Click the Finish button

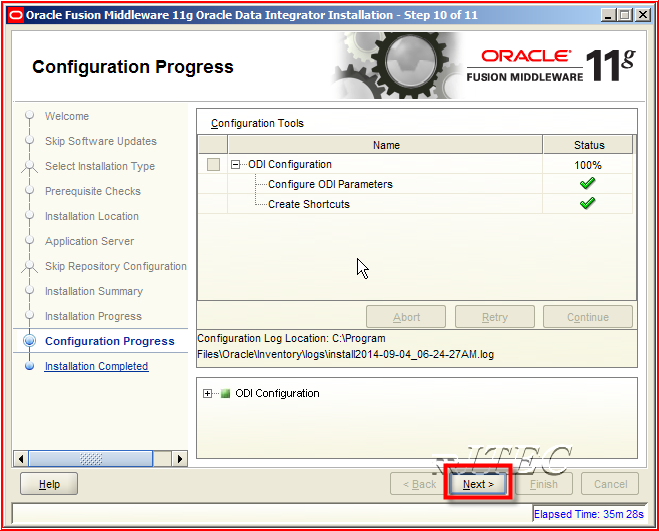[543, 484]
